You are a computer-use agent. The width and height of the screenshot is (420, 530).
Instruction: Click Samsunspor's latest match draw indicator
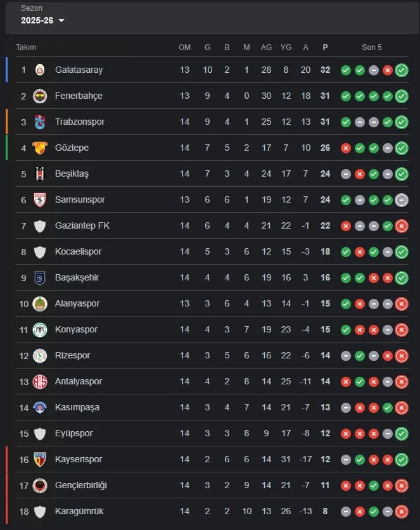pyautogui.click(x=402, y=199)
